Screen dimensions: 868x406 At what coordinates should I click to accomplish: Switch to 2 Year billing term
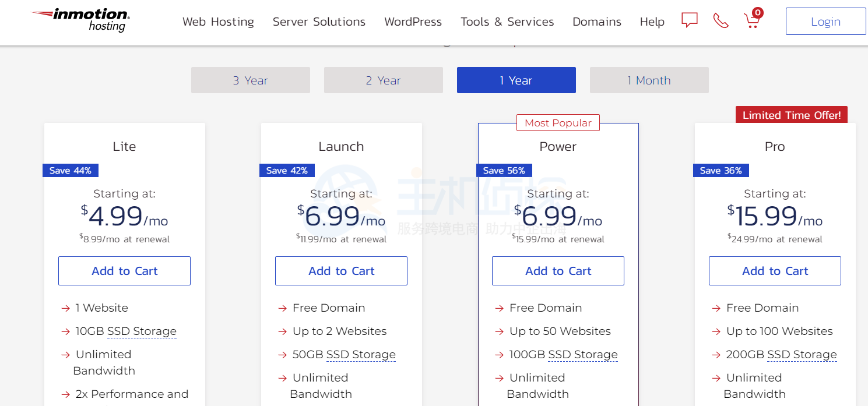pyautogui.click(x=383, y=80)
